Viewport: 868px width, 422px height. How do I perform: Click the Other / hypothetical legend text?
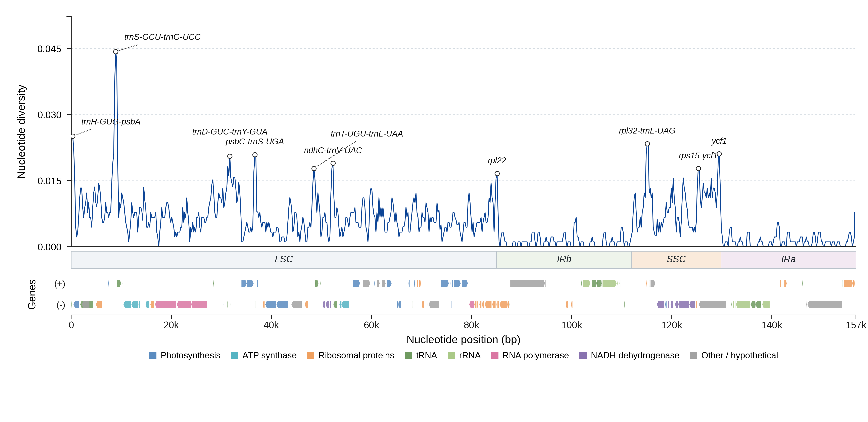click(740, 356)
